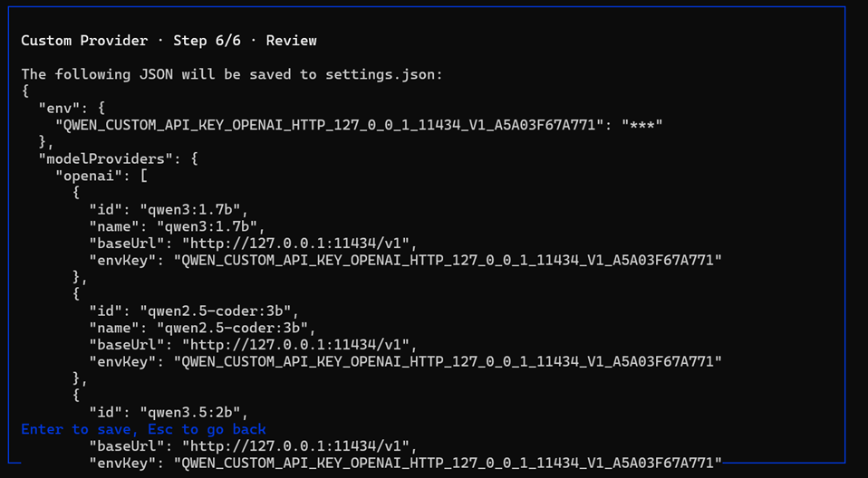Click the last baseUrl line below the save hint
This screenshot has width=868, height=478.
253,445
